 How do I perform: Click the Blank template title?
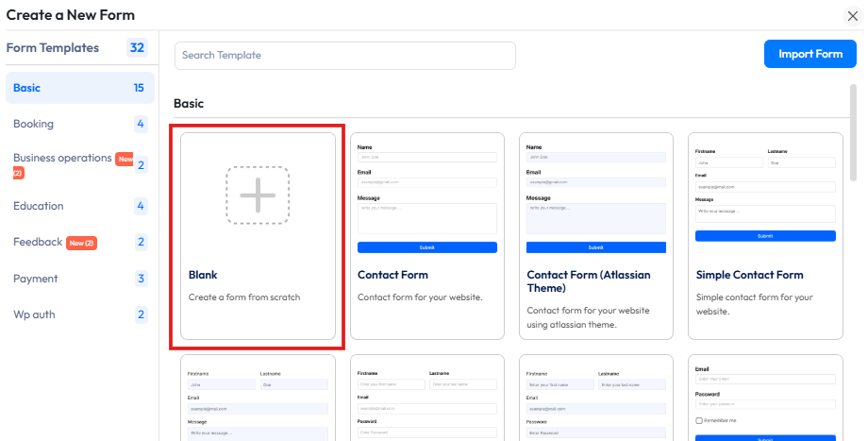(x=203, y=275)
